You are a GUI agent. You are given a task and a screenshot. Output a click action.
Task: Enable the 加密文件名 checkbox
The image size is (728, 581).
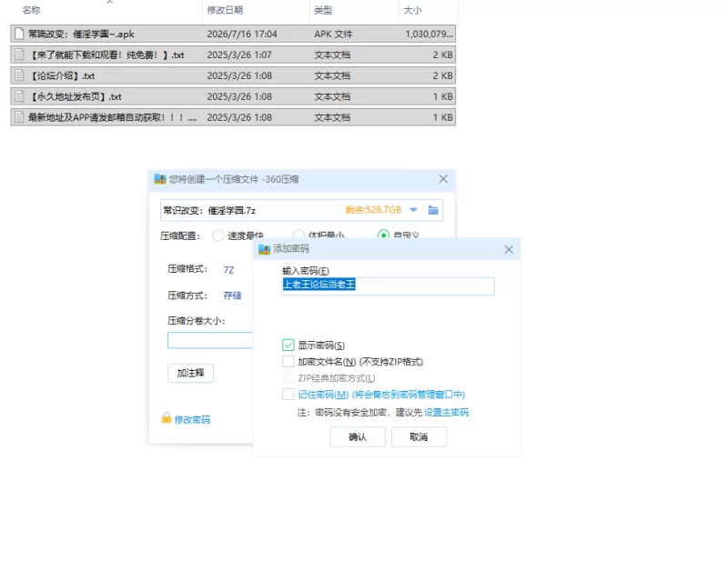288,361
